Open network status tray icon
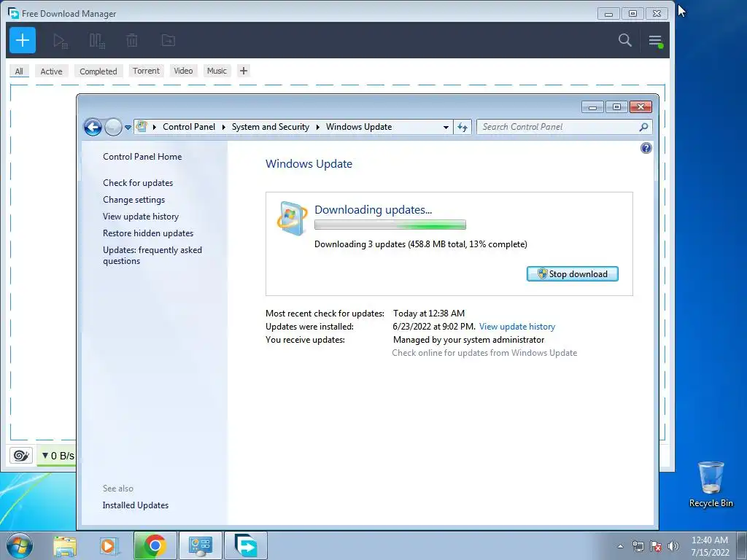The height and width of the screenshot is (560, 747). click(638, 546)
